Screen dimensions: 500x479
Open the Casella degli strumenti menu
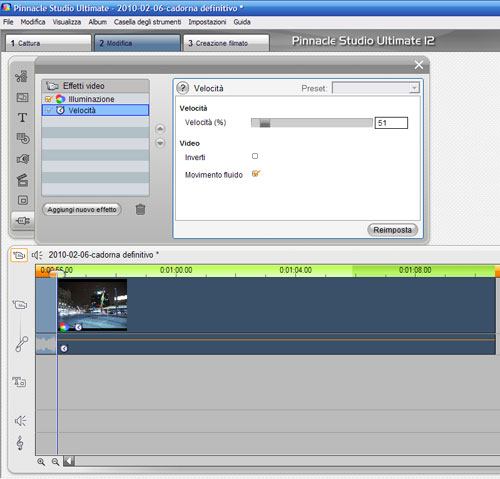pyautogui.click(x=147, y=22)
